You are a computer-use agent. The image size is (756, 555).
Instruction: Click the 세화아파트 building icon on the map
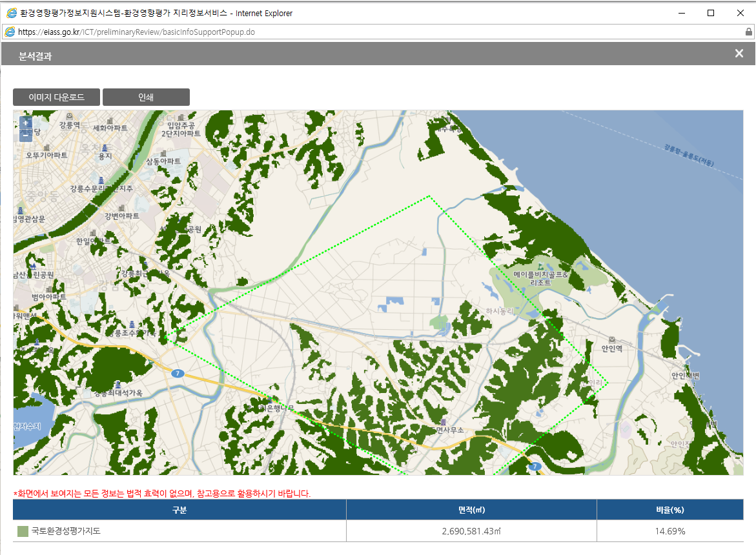pyautogui.click(x=110, y=120)
